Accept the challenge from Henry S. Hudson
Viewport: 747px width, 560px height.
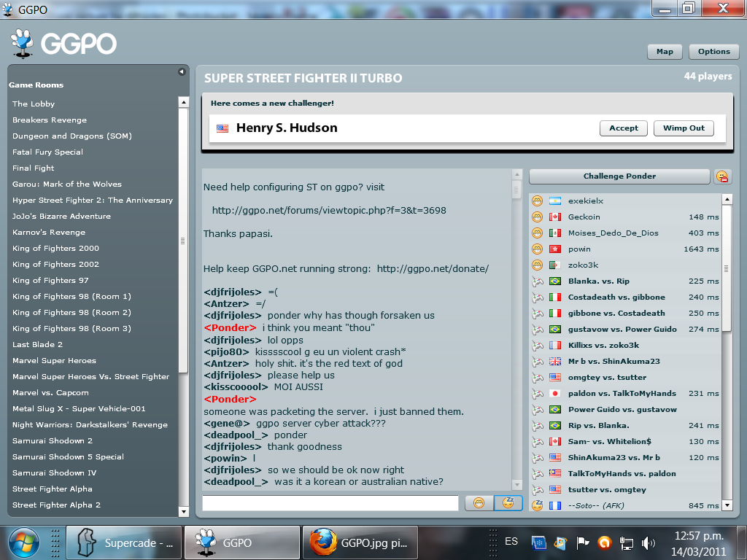coord(624,128)
